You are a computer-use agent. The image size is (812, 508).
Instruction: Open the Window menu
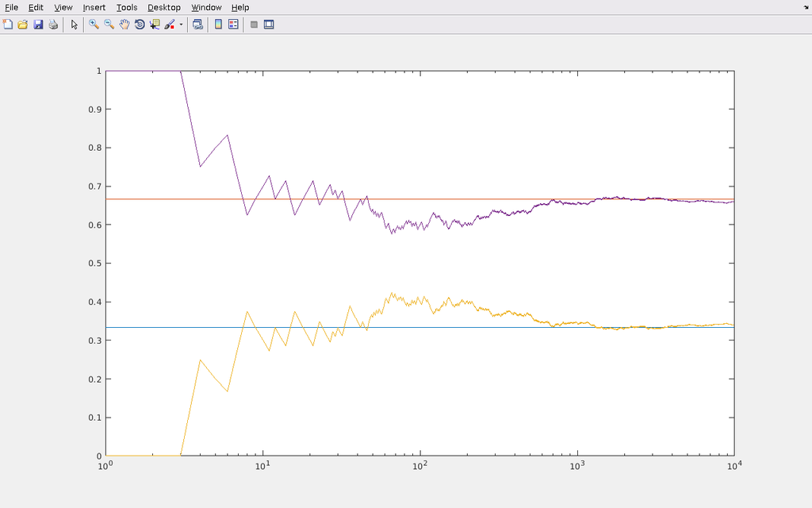[206, 7]
